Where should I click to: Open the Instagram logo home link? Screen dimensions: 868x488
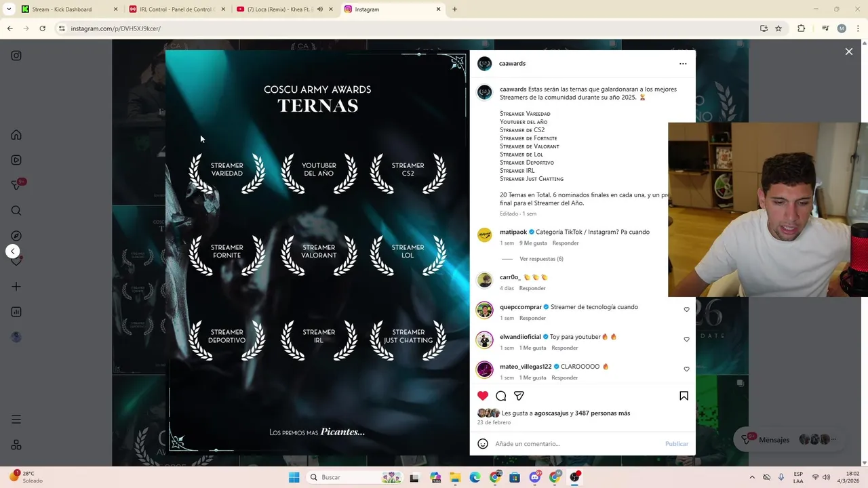[16, 56]
